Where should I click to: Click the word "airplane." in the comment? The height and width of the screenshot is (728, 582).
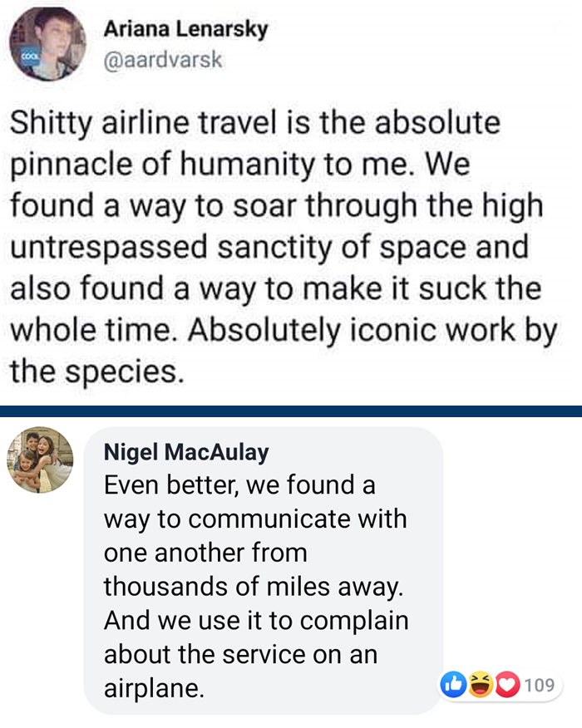click(154, 689)
